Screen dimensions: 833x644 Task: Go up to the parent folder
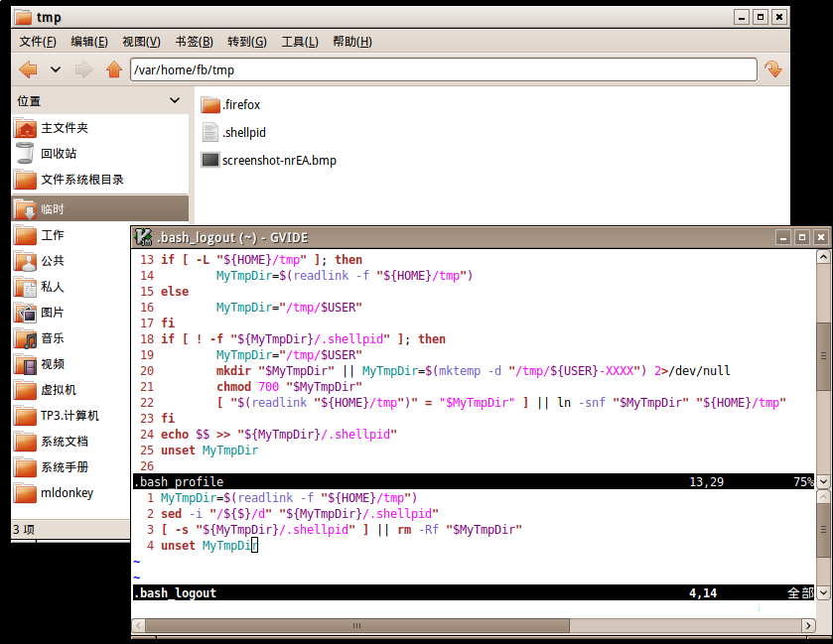114,69
